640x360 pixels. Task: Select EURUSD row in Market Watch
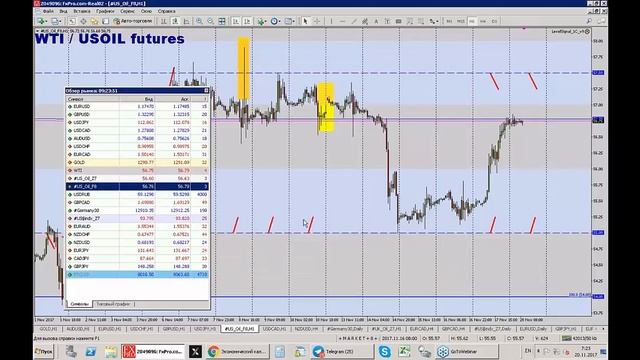(x=137, y=106)
